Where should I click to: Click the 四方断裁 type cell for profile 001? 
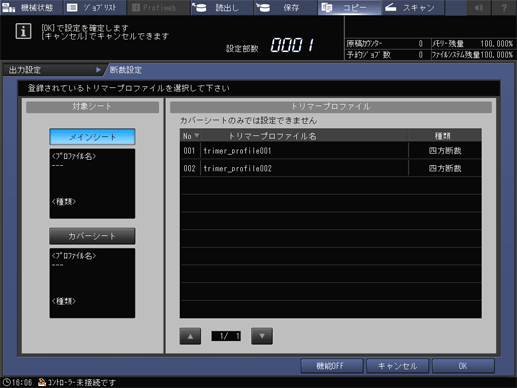tap(445, 151)
